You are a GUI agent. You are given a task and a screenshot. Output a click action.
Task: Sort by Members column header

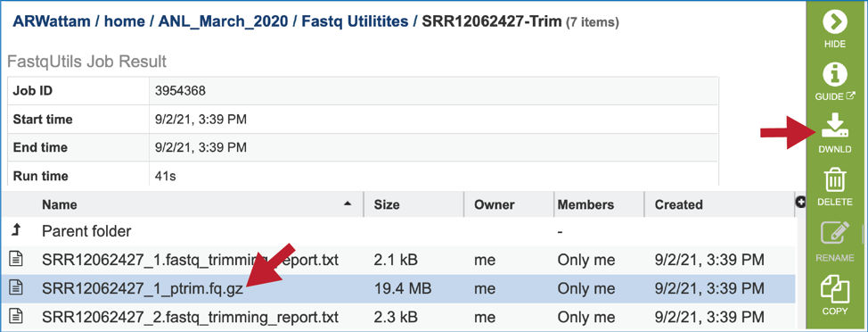[585, 204]
